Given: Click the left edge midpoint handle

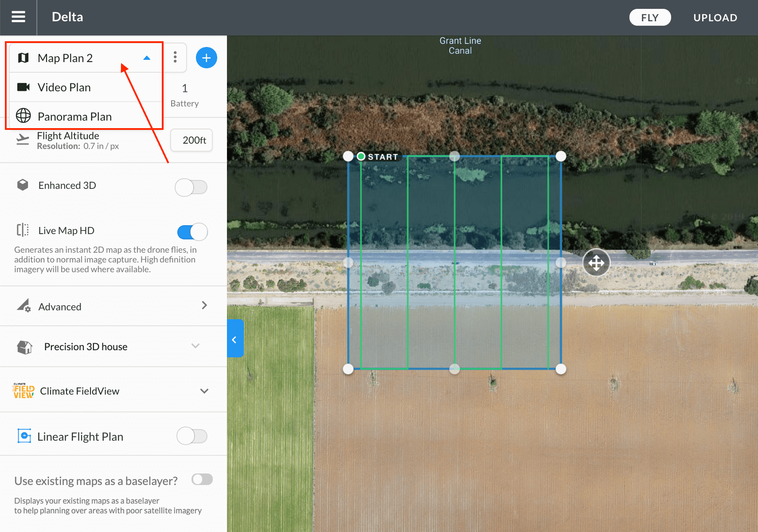Looking at the screenshot, I should tap(348, 262).
